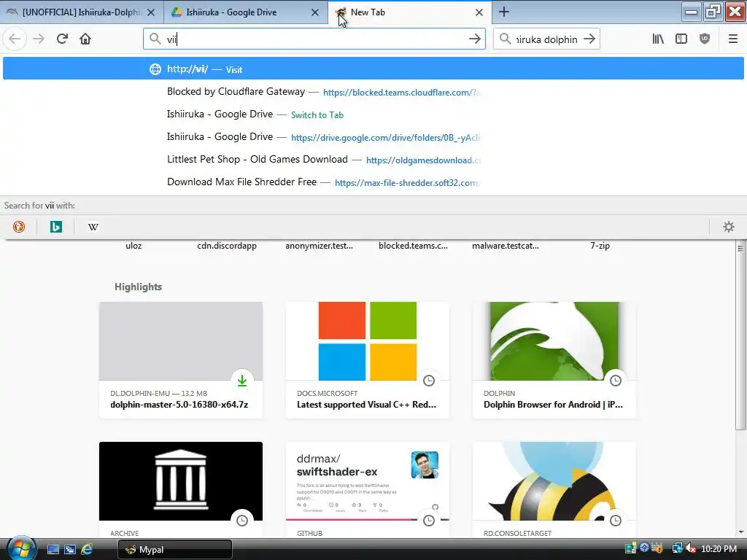Viewport: 747px width, 560px height.
Task: Choose Ishiiruka Switch to Tab suggestion
Action: pyautogui.click(x=373, y=114)
